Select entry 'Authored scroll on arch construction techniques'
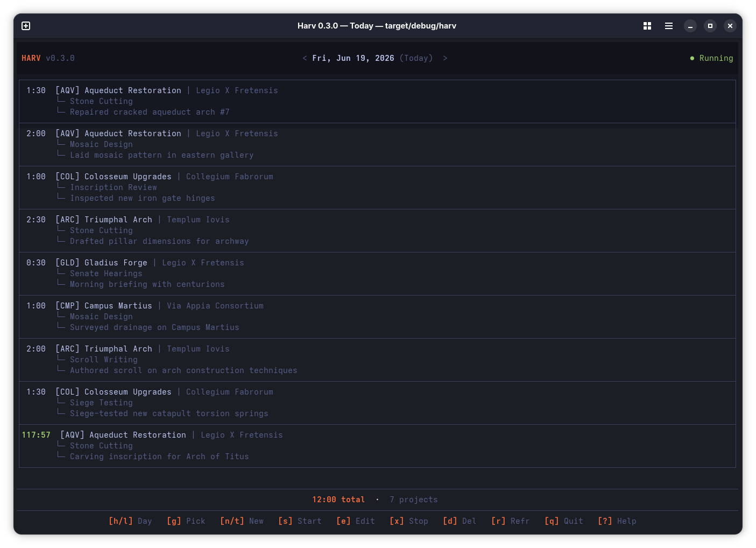The width and height of the screenshot is (756, 548). point(377,360)
